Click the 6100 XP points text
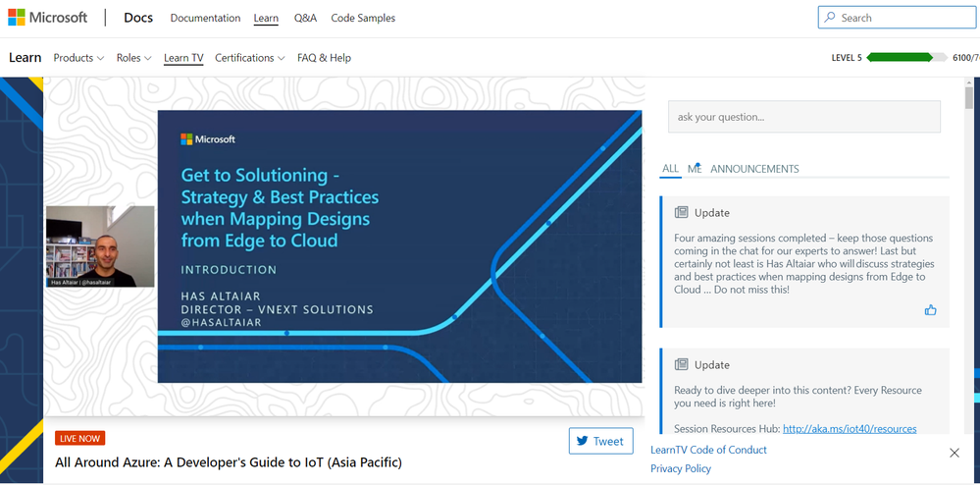This screenshot has height=485, width=980. [965, 58]
